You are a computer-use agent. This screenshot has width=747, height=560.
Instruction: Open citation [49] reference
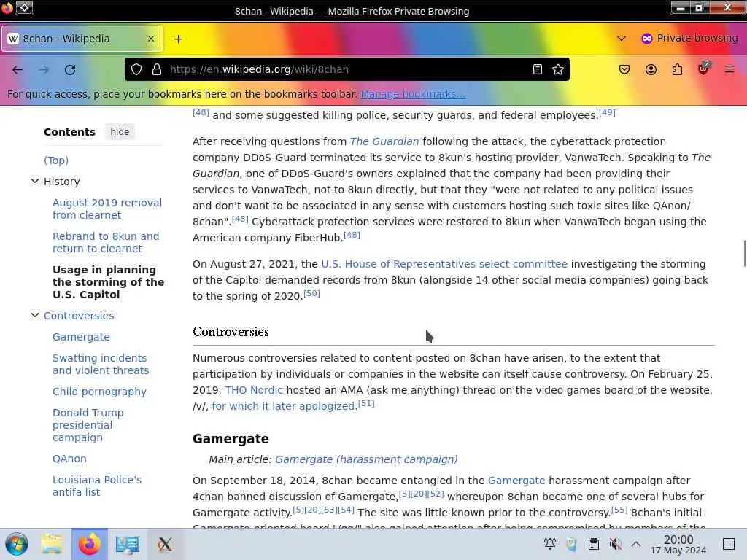(607, 112)
